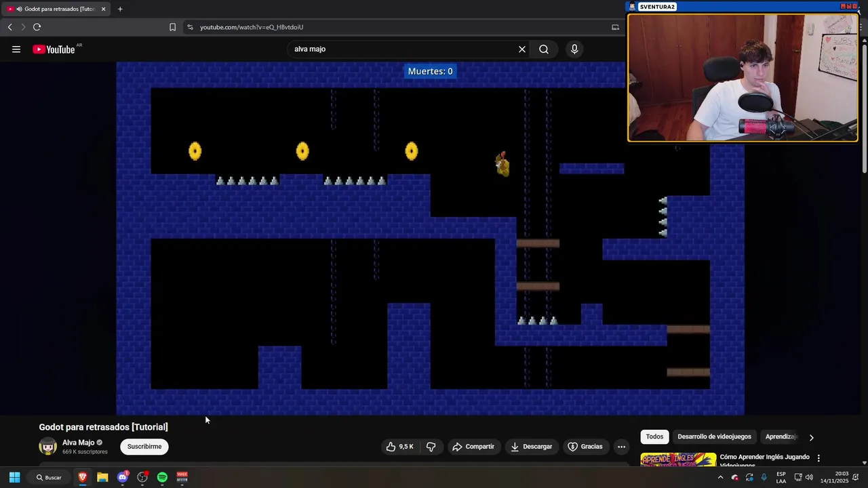This screenshot has width=868, height=488.
Task: Click the tray microphone in-use icon
Action: [764, 478]
